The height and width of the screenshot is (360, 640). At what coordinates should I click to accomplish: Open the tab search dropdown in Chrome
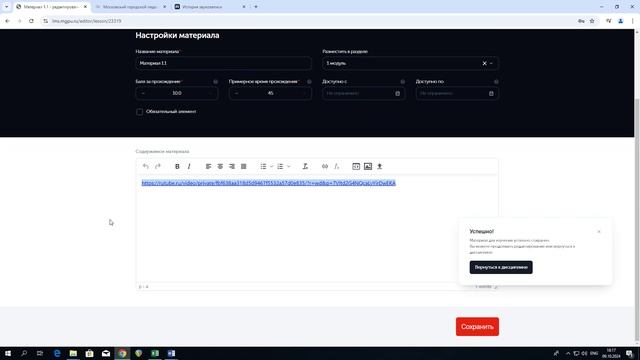[6, 7]
